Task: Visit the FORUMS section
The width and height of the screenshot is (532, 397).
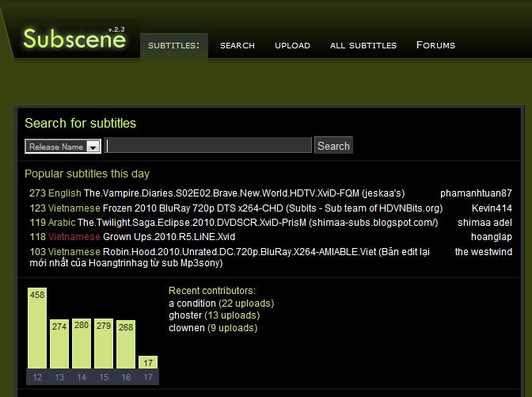Action: (x=435, y=45)
